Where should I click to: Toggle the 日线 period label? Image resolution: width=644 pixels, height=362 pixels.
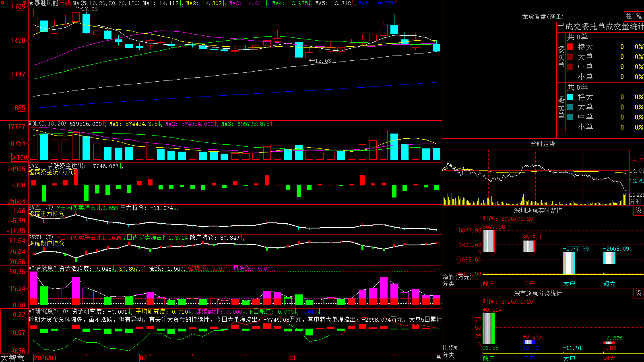tap(65, 3)
